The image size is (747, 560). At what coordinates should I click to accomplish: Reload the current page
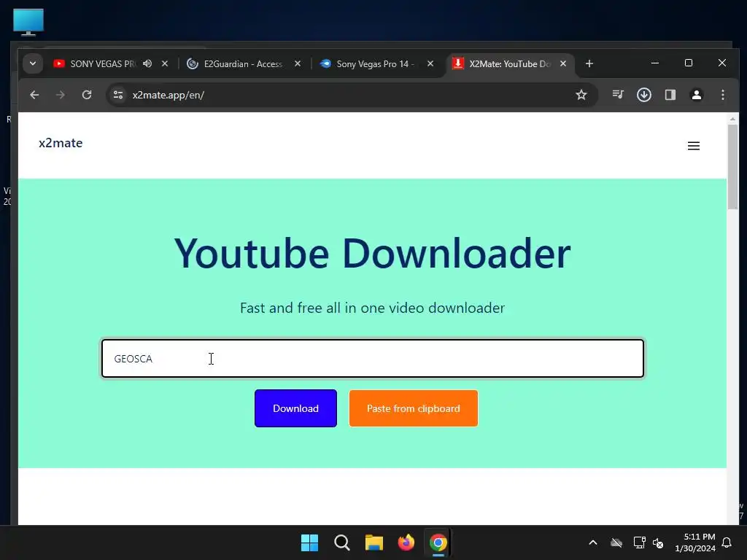point(87,95)
